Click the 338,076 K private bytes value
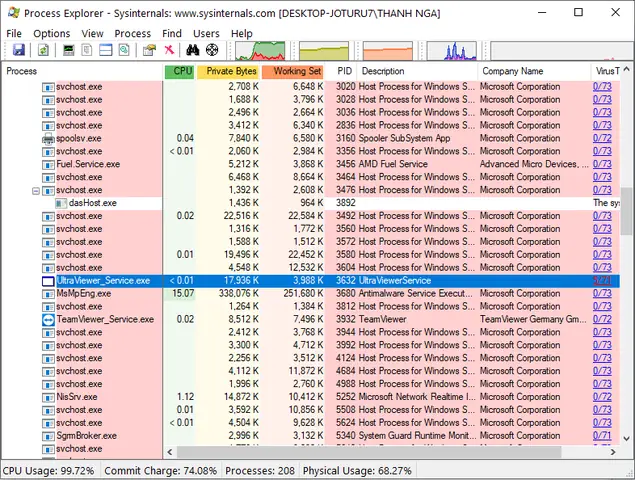 coord(239,293)
